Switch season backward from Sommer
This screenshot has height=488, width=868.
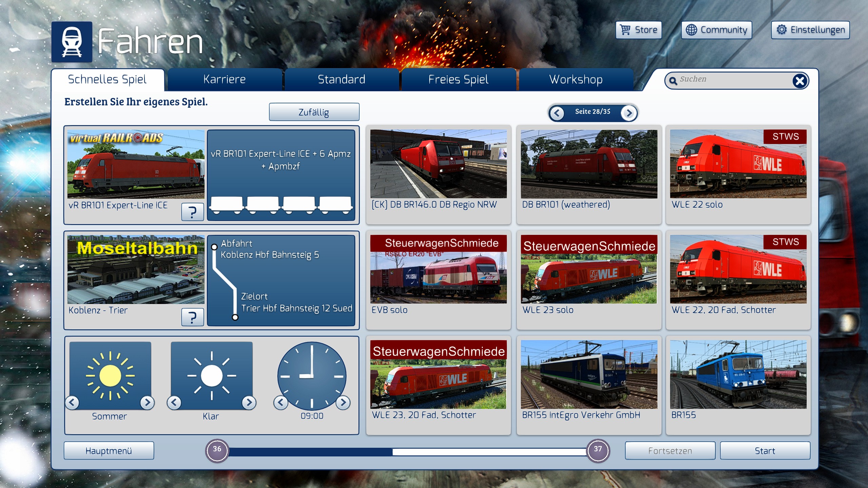point(72,402)
